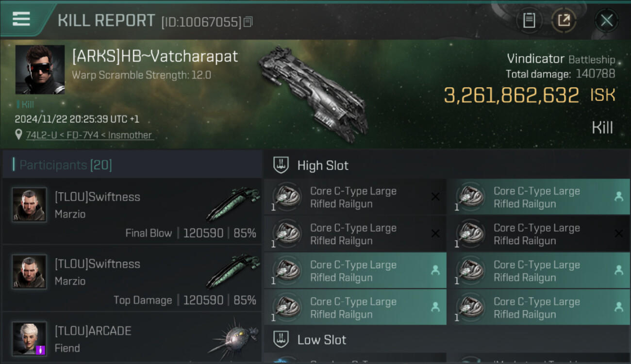Open the 74L2-U location link
The height and width of the screenshot is (364, 631).
click(x=89, y=135)
